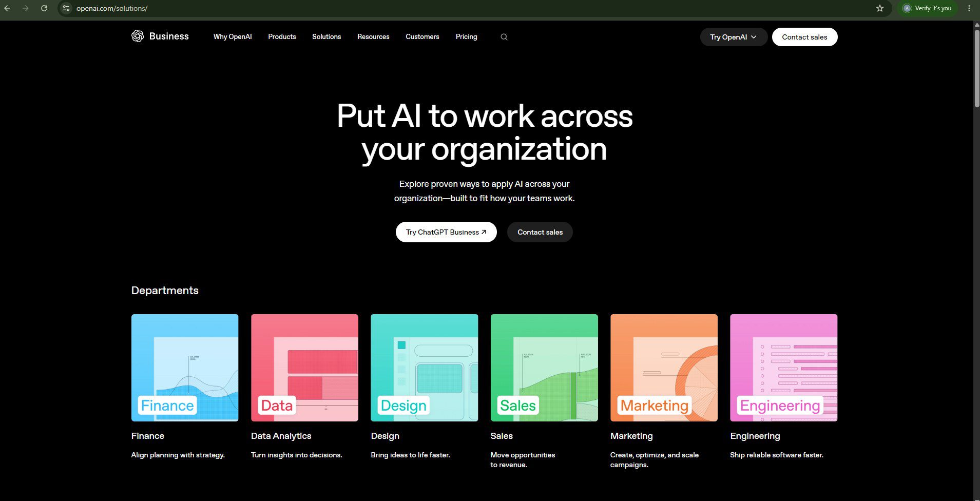Click the OpenAI logo icon
980x501 pixels.
coord(138,36)
